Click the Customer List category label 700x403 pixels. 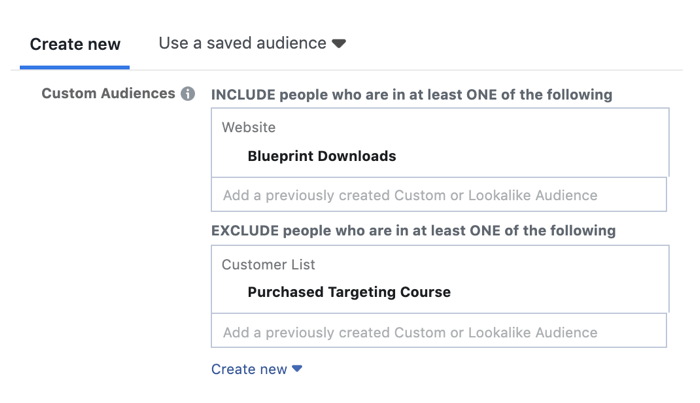coord(268,265)
